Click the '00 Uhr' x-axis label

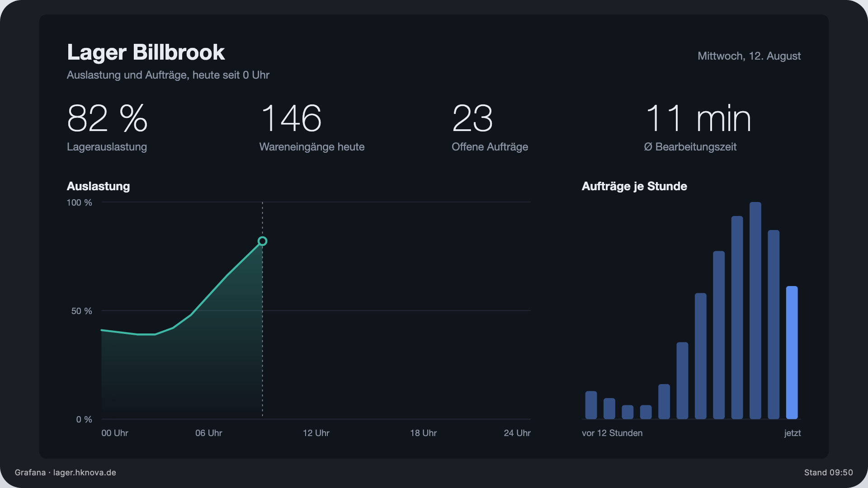click(115, 433)
